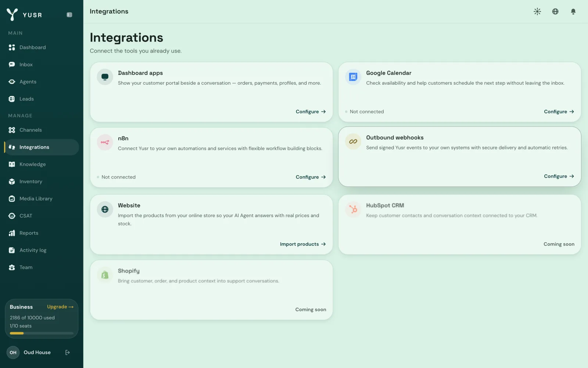This screenshot has width=588, height=368.
Task: Click Not connected status on n8n card
Action: point(116,177)
